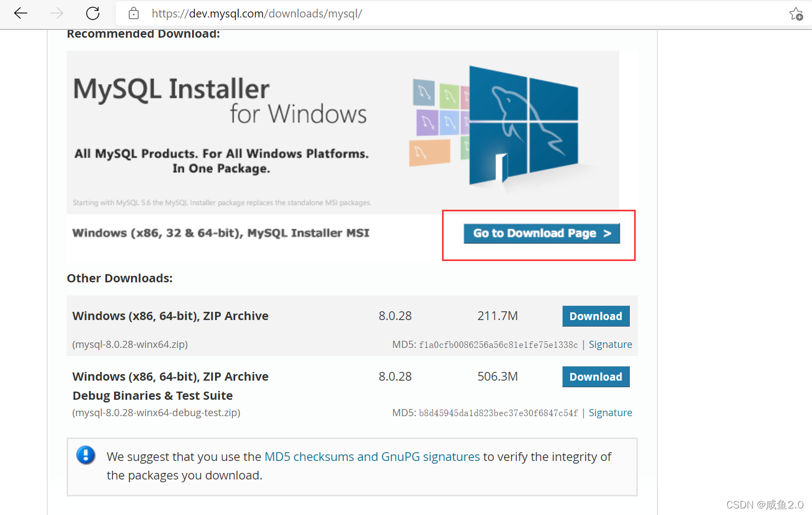Click the 506.3M file size value
This screenshot has width=812, height=515.
coord(498,377)
